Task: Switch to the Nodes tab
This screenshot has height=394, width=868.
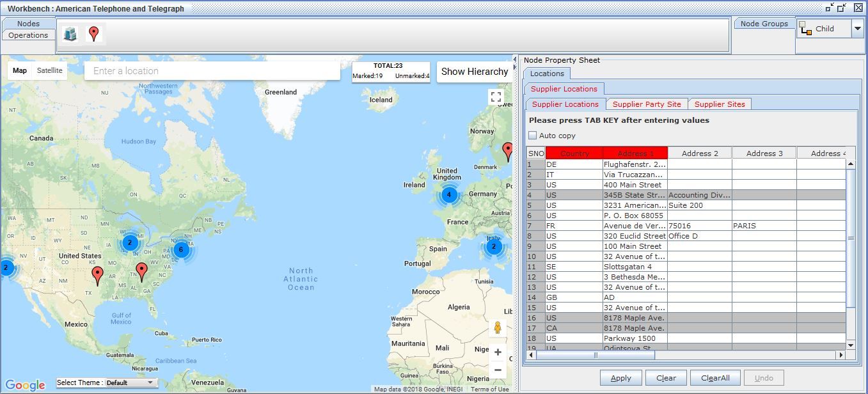Action: [28, 24]
